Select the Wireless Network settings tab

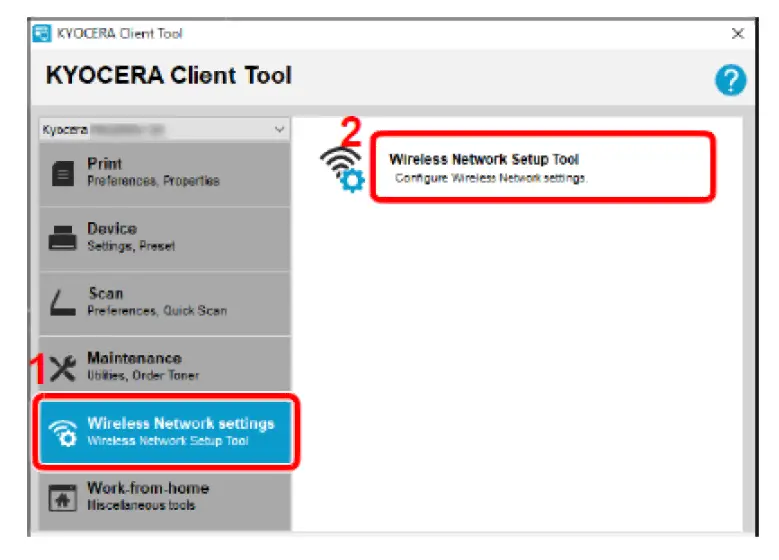(165, 432)
